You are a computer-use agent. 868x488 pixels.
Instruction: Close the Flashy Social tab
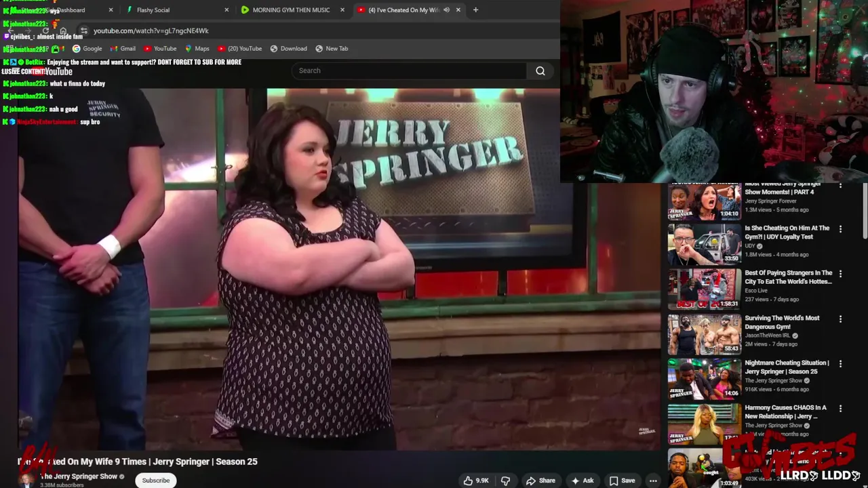[226, 10]
